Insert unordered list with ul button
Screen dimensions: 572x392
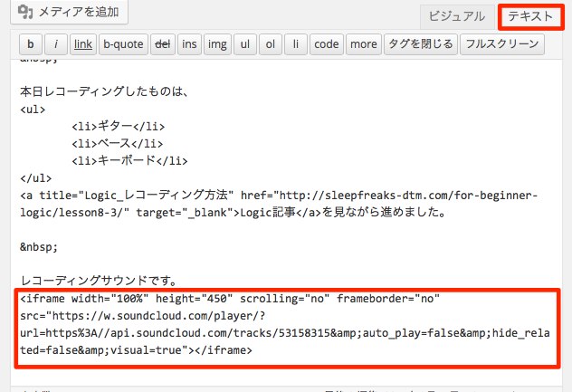(245, 44)
